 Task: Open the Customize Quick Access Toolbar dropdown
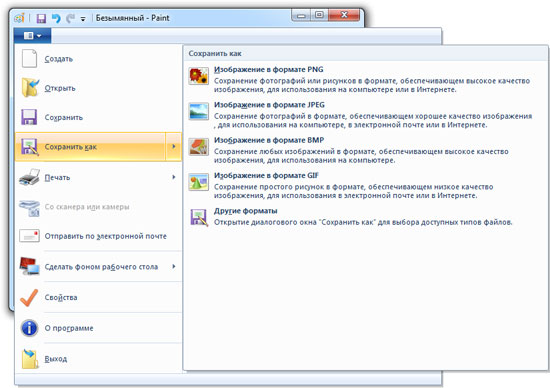83,19
